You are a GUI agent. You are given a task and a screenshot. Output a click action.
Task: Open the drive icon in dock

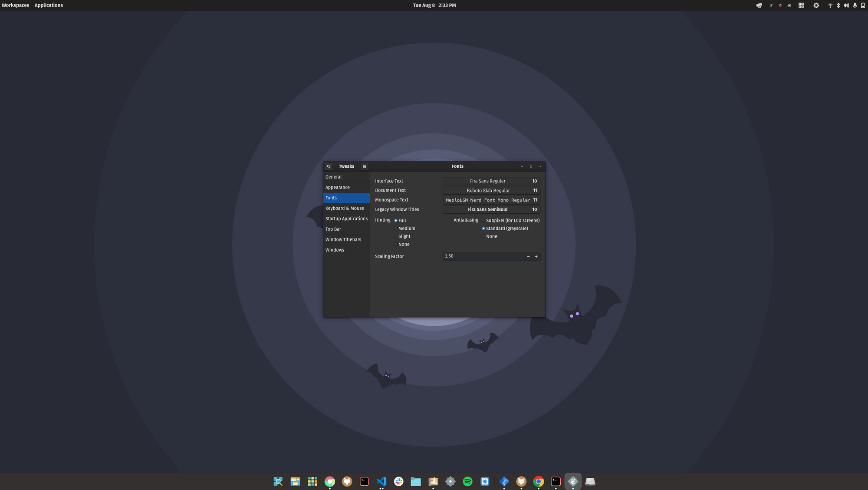pos(590,481)
